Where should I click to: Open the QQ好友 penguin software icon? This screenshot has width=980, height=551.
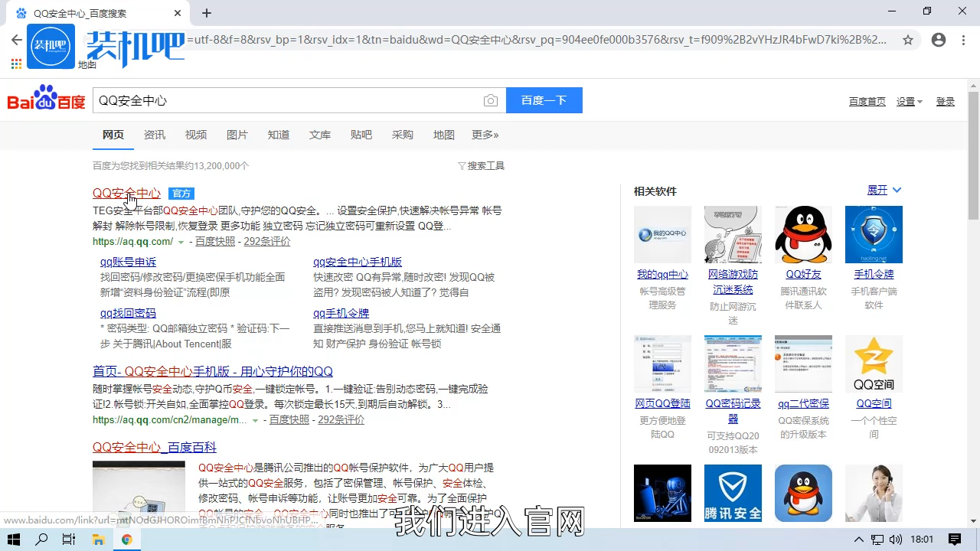[x=803, y=234]
